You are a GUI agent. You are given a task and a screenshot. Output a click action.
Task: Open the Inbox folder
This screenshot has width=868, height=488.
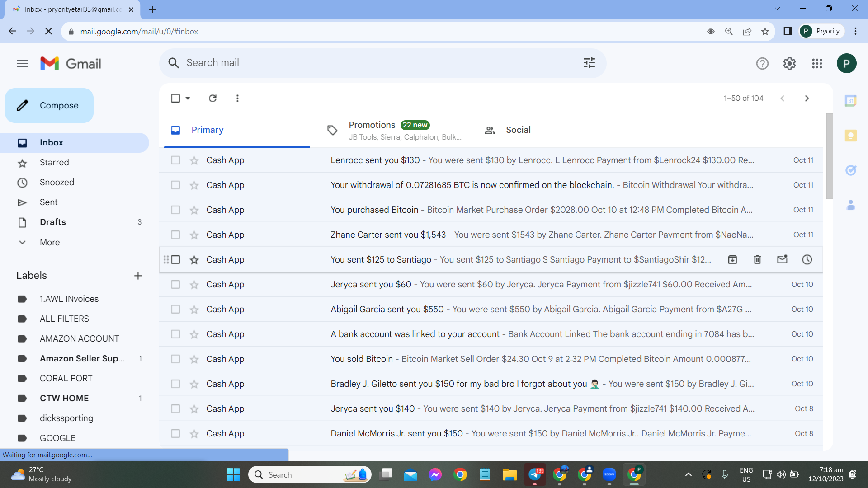[75, 143]
